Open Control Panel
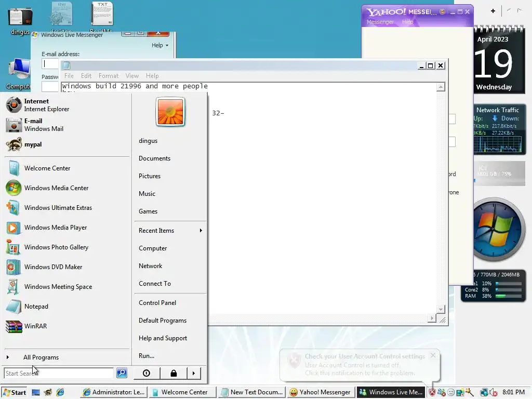 pos(157,303)
